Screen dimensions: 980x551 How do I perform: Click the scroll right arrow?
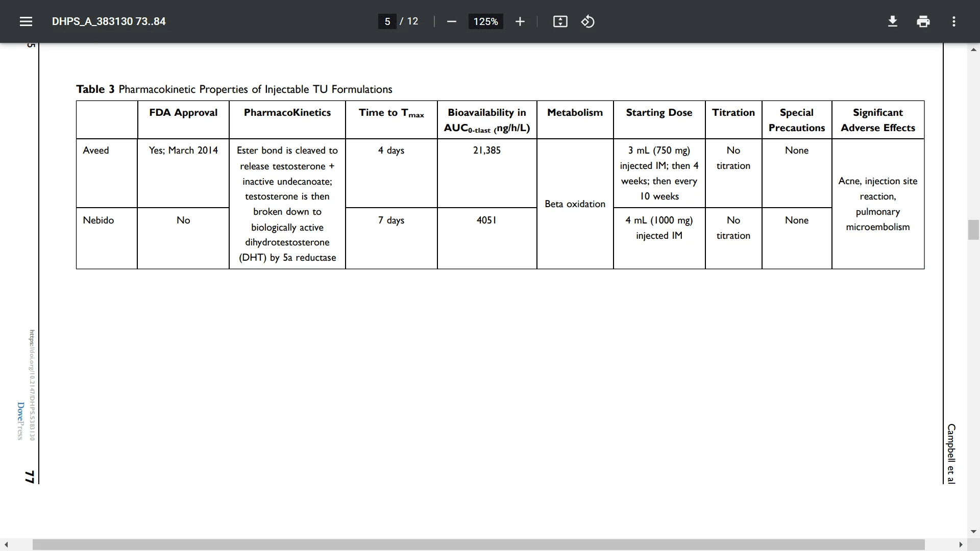click(x=961, y=545)
